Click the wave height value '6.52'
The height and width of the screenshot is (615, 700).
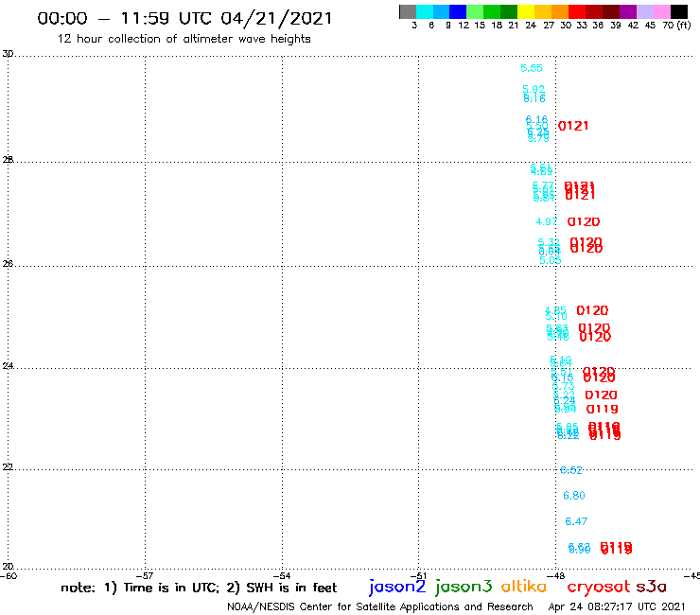571,470
